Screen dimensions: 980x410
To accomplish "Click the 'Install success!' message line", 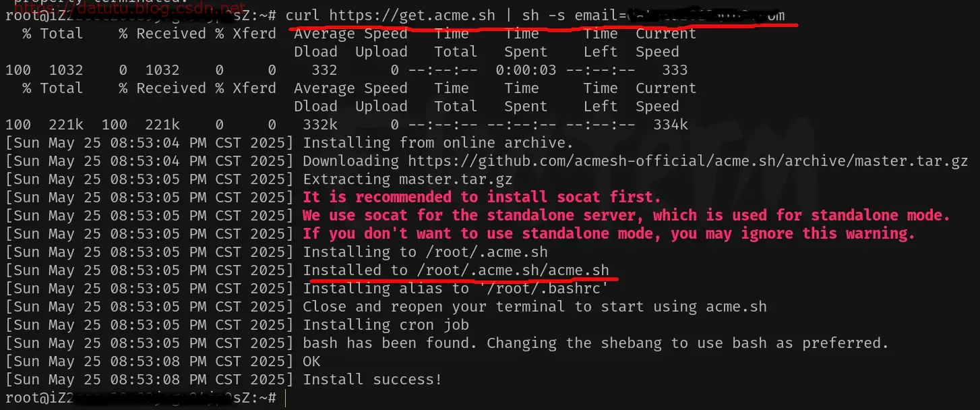I will 372,380.
